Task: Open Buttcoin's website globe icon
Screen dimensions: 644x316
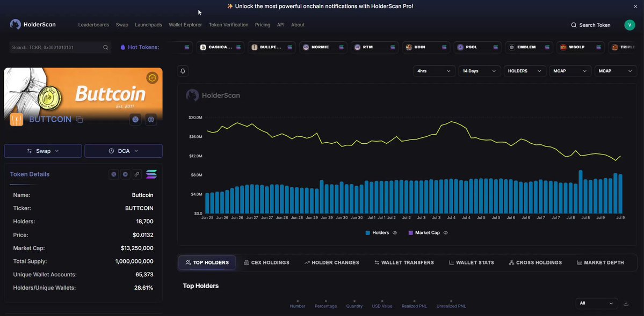Action: 151,120
